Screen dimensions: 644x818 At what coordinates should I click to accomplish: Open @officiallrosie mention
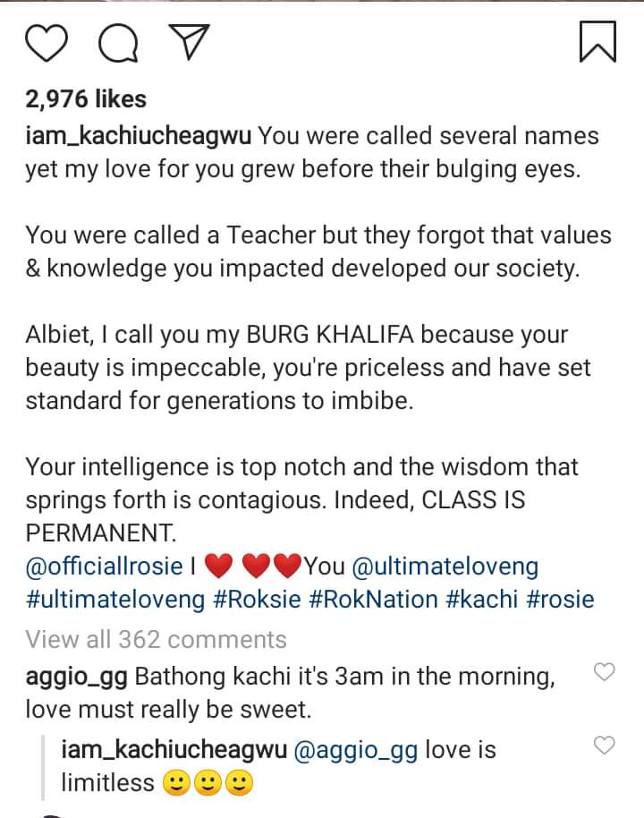tap(102, 566)
